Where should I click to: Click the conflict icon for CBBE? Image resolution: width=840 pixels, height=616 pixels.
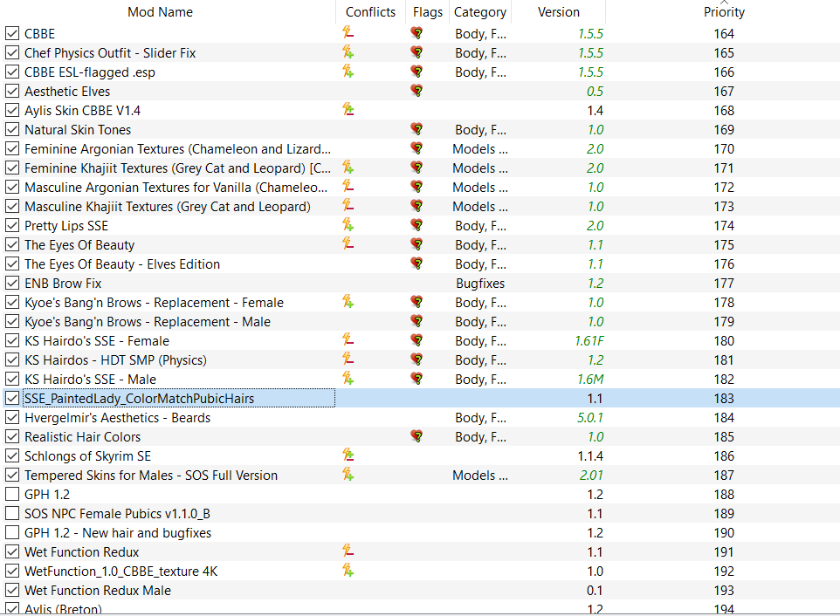348,32
